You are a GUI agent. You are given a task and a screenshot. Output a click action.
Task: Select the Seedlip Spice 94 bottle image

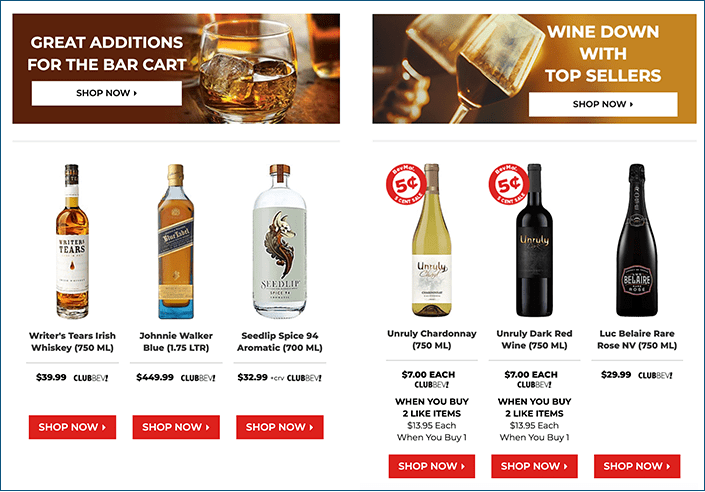(x=280, y=242)
